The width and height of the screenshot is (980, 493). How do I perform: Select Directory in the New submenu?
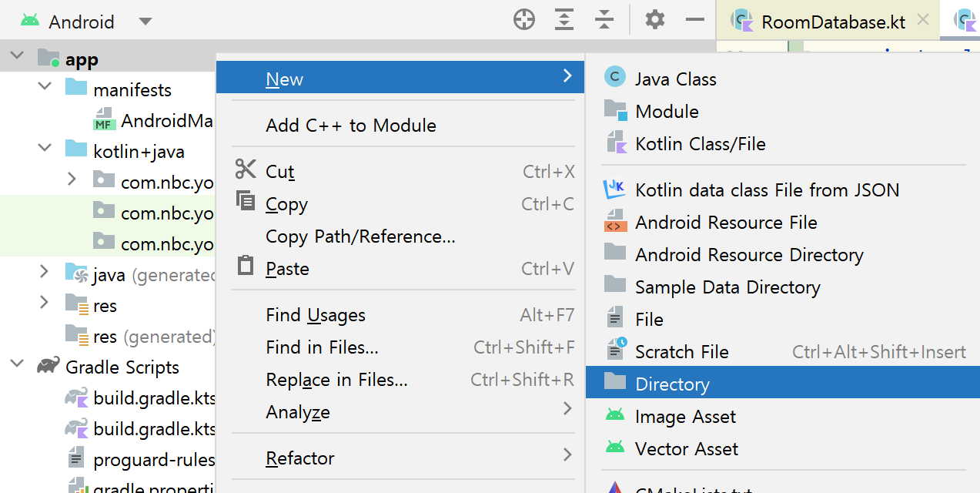click(783, 383)
